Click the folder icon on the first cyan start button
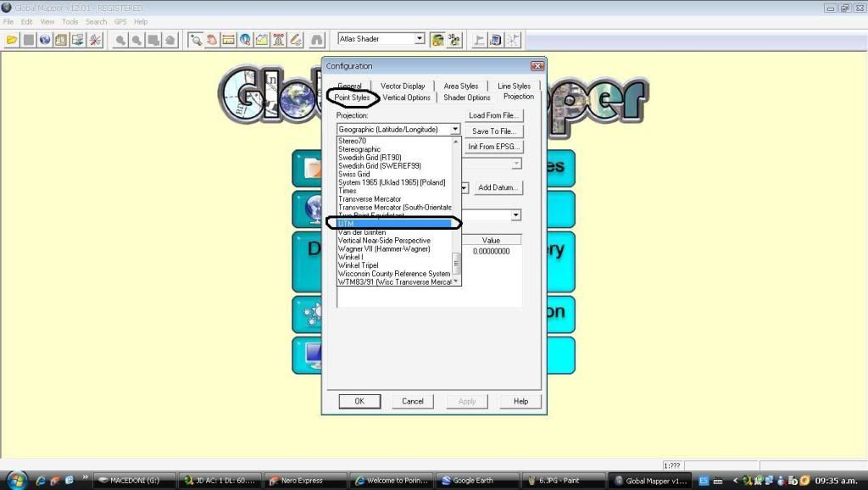The height and width of the screenshot is (490, 868). tap(314, 168)
